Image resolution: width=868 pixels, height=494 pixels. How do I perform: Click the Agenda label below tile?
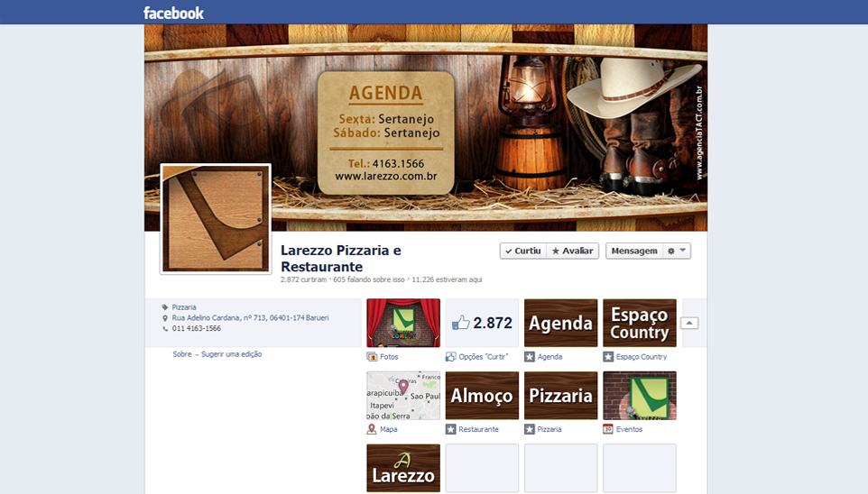tap(549, 357)
